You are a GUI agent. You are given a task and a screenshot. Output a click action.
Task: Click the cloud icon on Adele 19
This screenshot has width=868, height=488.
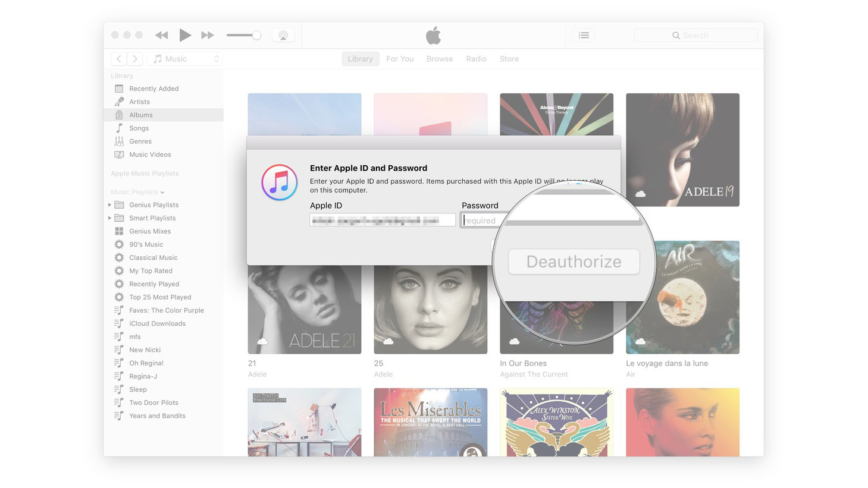(641, 194)
